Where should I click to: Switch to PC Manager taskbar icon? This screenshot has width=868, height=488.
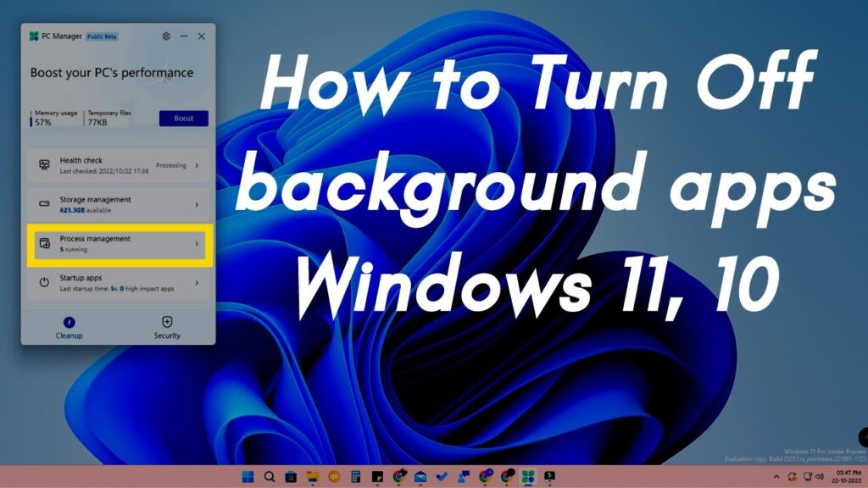(529, 476)
